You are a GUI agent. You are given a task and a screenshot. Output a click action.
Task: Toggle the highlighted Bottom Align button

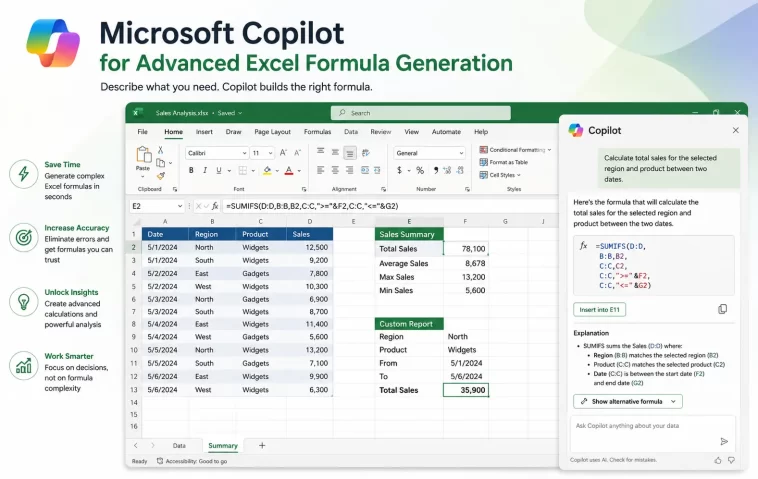pyautogui.click(x=350, y=153)
